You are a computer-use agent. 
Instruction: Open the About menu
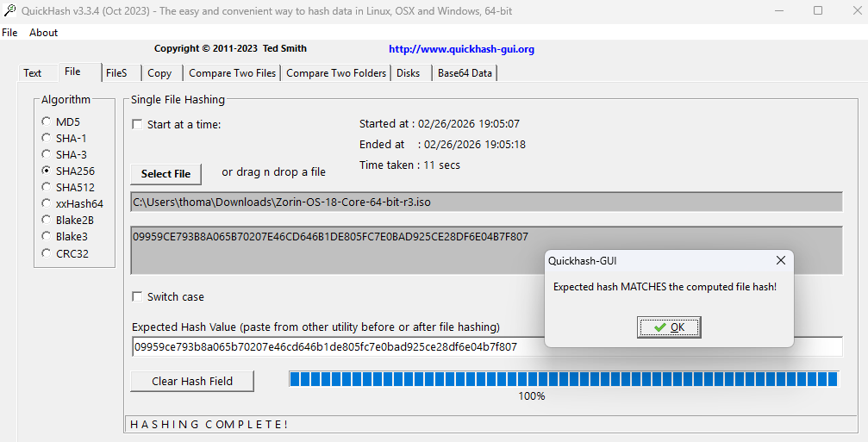[43, 33]
